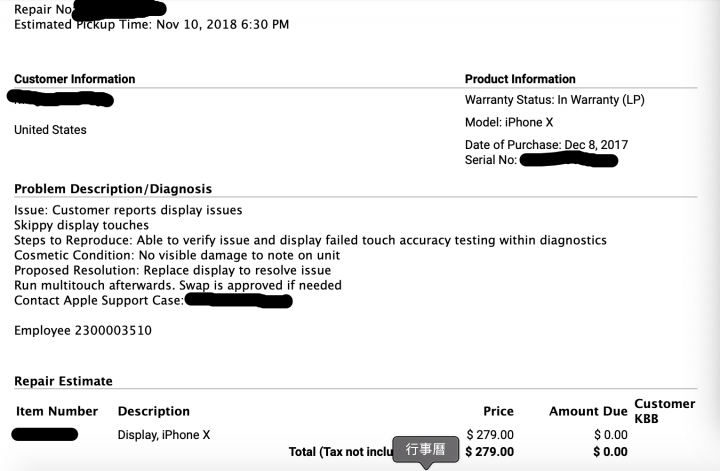Screen dimensions: 720x471
Task: Click the bold $ 279.00 total price
Action: 489,452
